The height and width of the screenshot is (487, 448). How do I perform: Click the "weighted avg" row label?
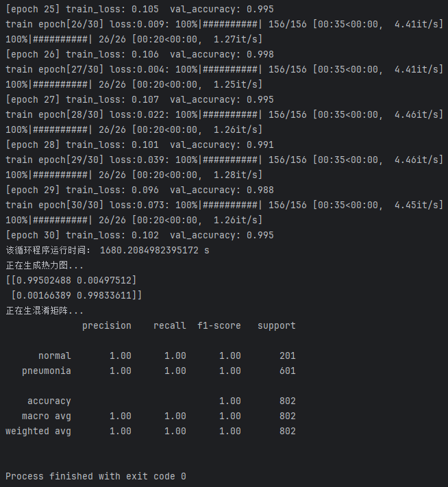38,431
